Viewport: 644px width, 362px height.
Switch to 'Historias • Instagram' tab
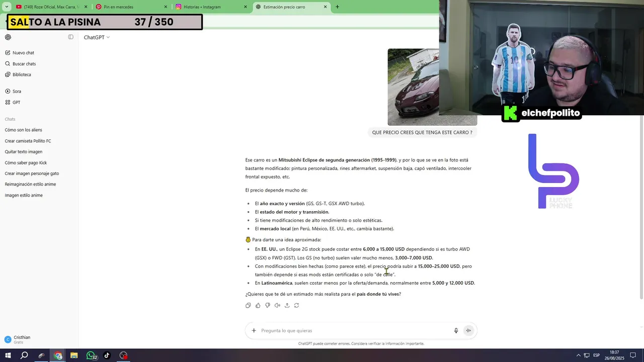(211, 7)
